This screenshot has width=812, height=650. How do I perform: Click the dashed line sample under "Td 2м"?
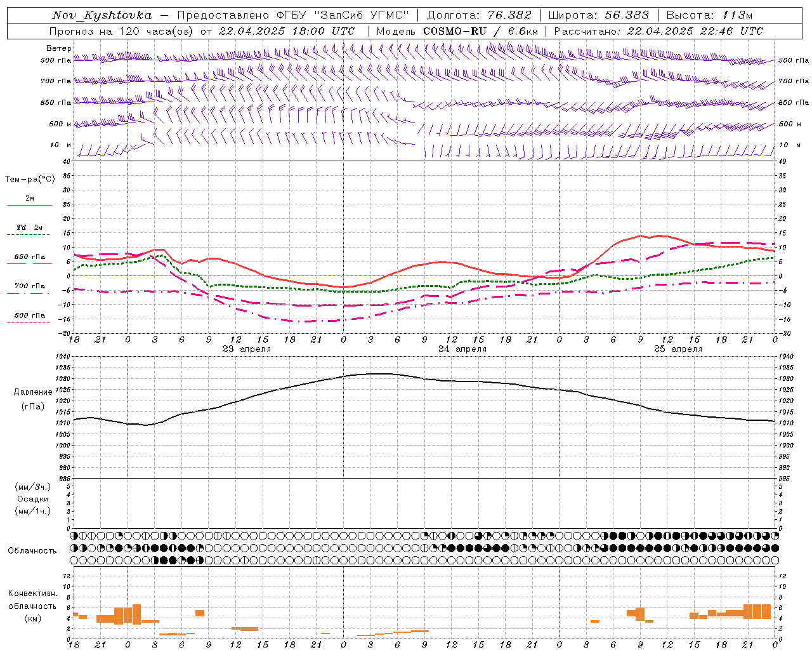pos(29,235)
